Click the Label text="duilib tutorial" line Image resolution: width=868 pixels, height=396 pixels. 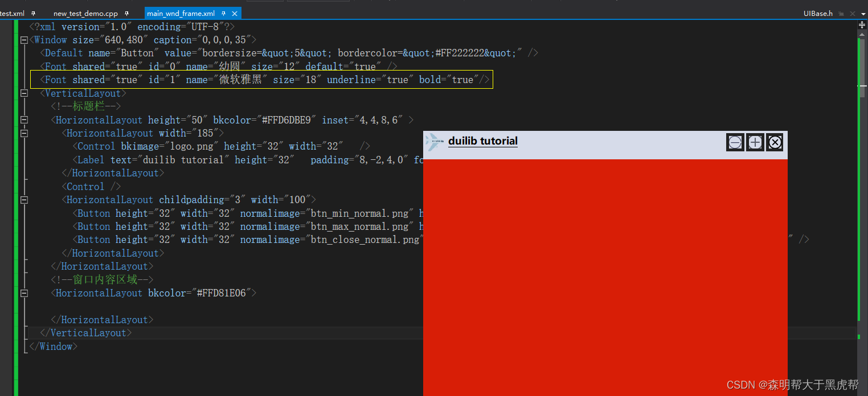point(248,160)
